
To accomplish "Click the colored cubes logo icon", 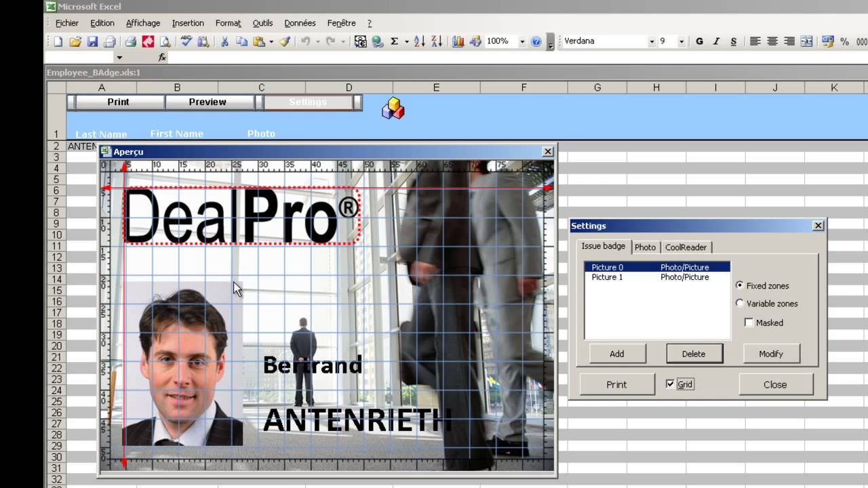I will pyautogui.click(x=393, y=108).
